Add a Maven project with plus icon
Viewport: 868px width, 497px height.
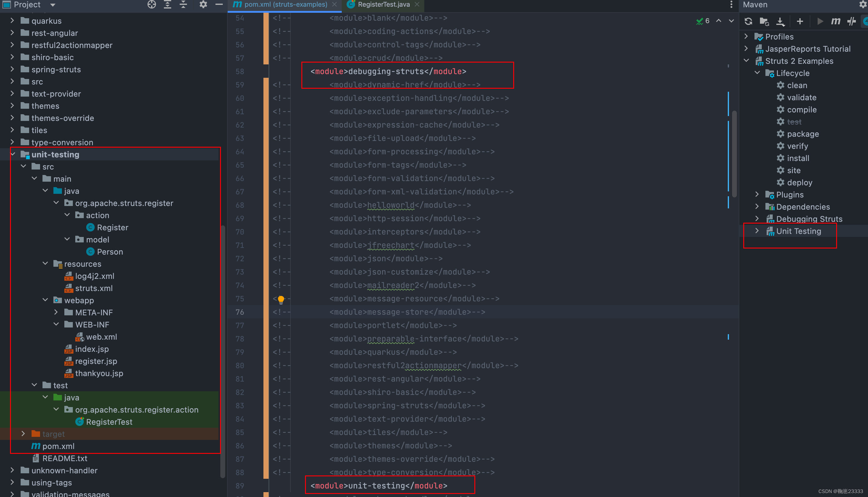point(800,21)
